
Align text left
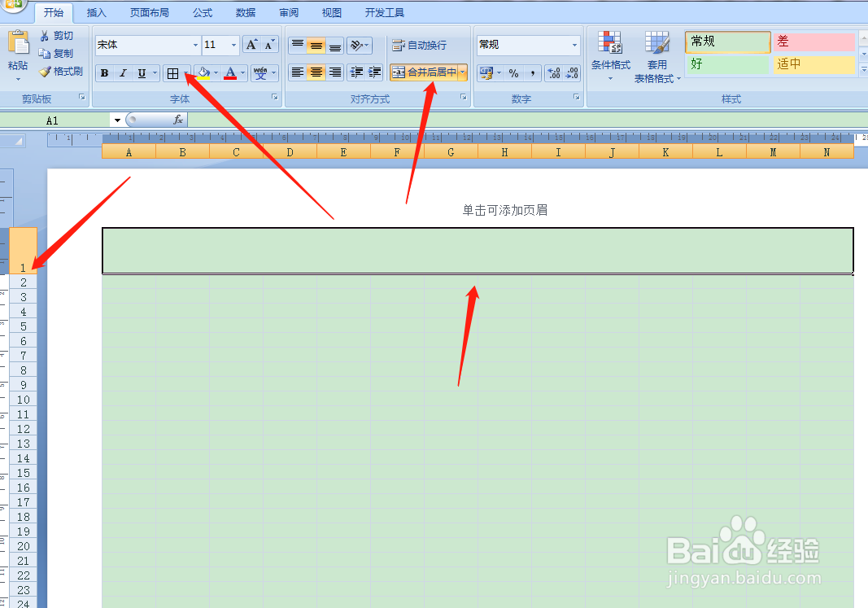point(298,72)
